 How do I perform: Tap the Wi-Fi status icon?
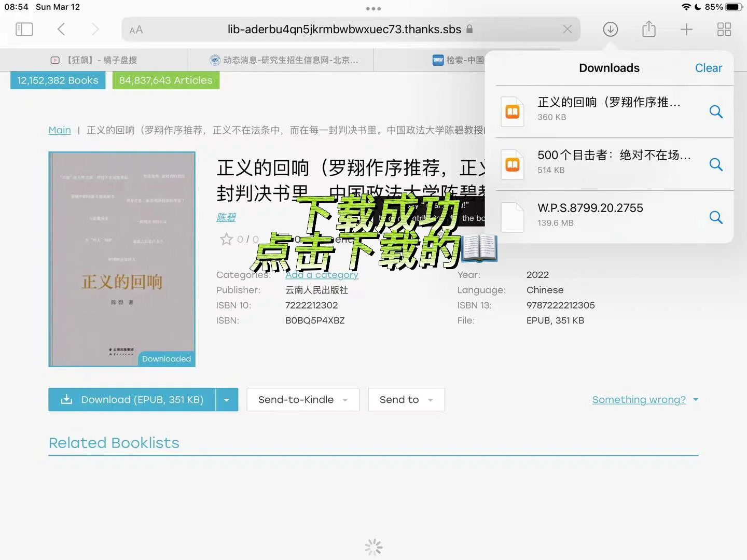tap(686, 7)
